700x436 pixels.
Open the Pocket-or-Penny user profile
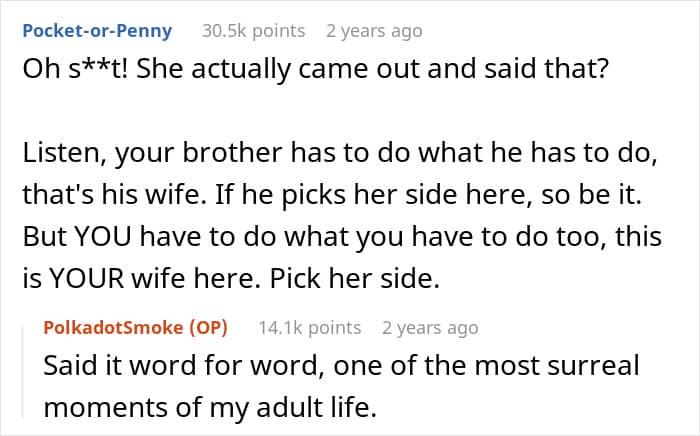[x=97, y=31]
